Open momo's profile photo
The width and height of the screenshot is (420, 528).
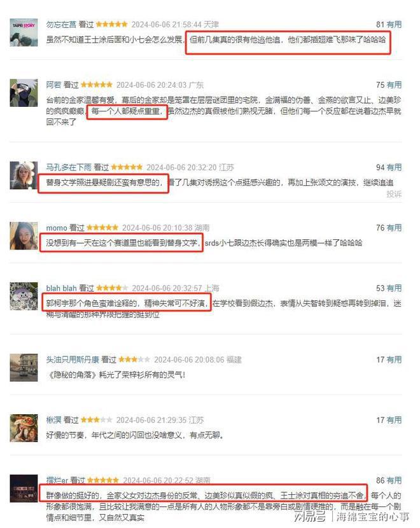click(24, 236)
